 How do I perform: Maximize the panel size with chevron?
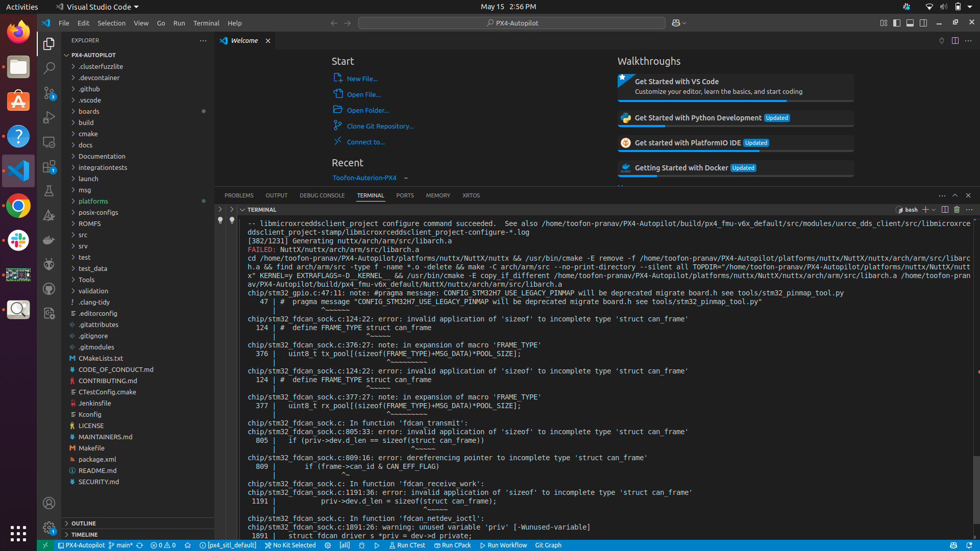[955, 195]
